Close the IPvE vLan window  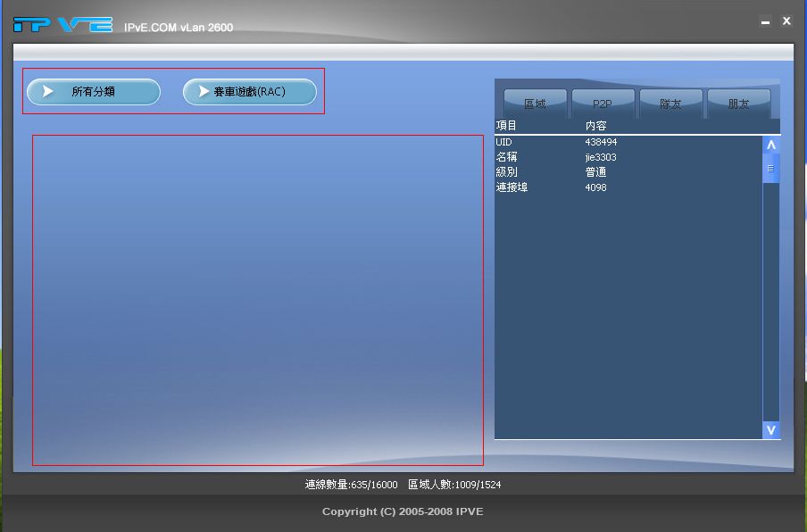(786, 21)
